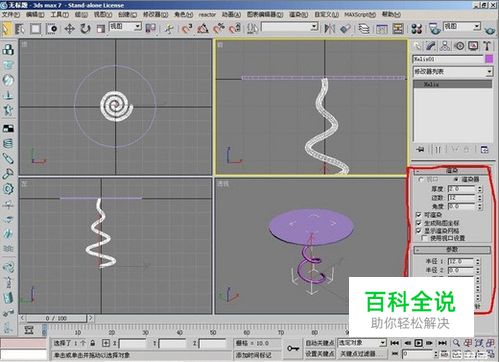
Task: Collapse the 参数 rollout header
Action: coord(452,249)
